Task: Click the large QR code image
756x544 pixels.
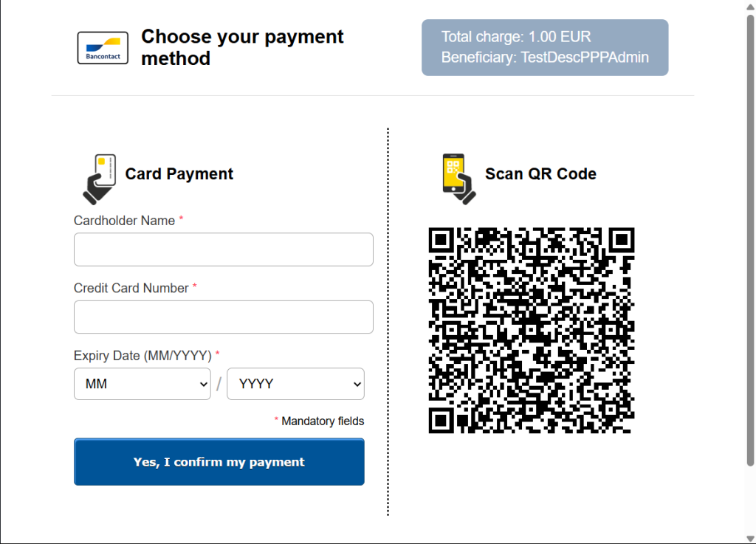Action: coord(531,330)
